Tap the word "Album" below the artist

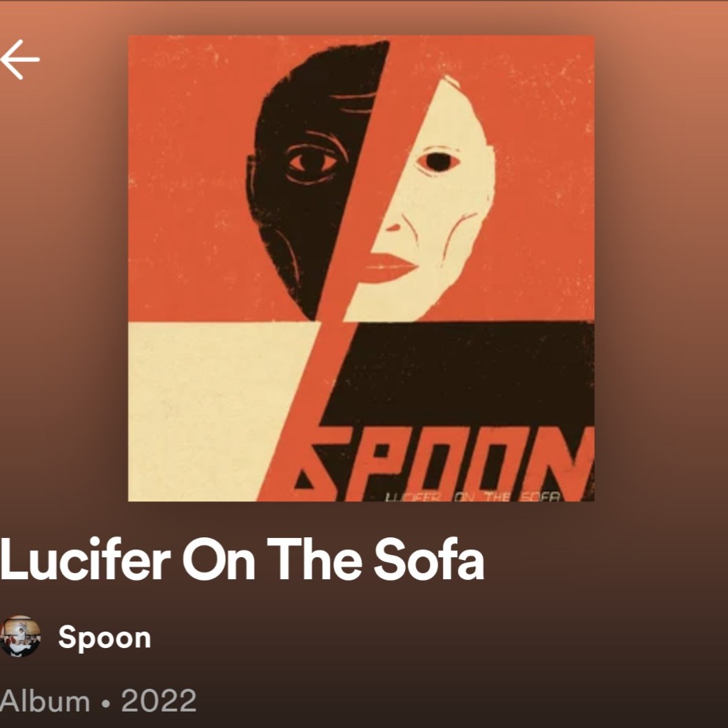click(x=45, y=701)
